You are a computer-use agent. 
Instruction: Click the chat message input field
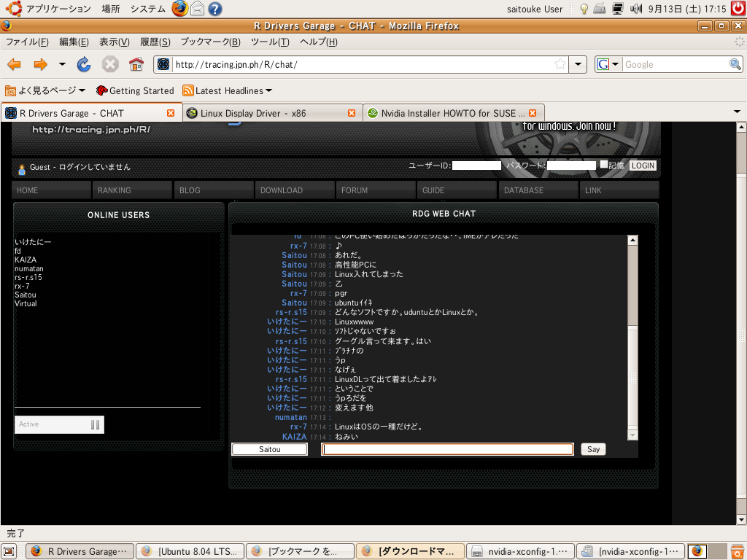pos(447,449)
